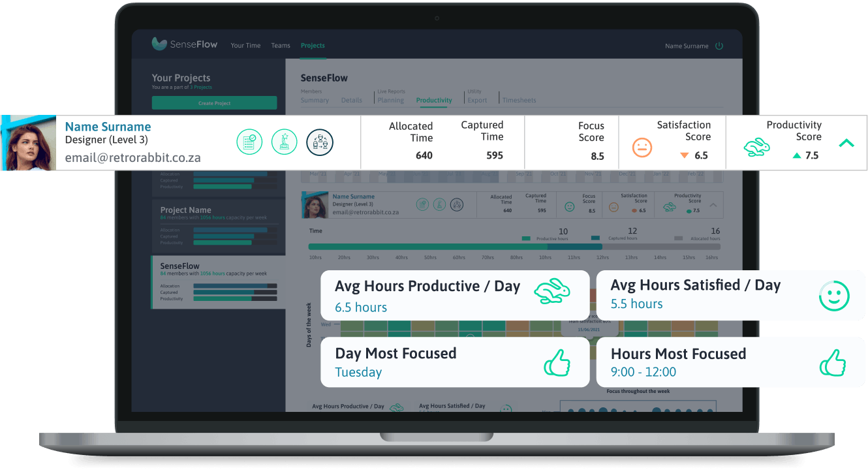
Task: Click the small checklist badge in the dimmed member row
Action: pyautogui.click(x=423, y=205)
